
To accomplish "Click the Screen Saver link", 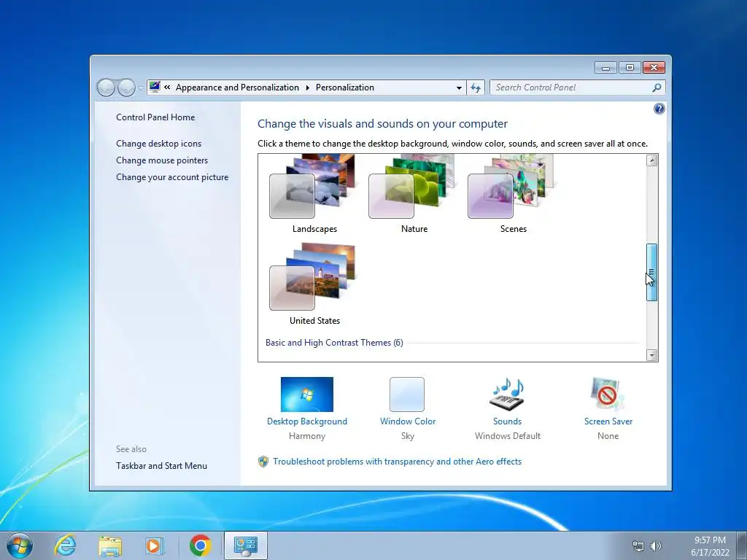I will 608,421.
